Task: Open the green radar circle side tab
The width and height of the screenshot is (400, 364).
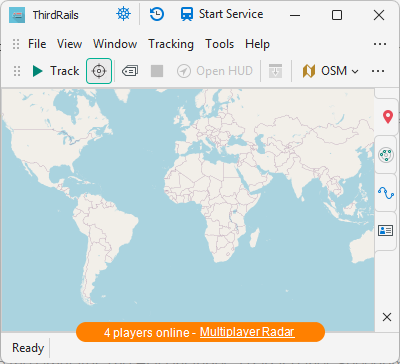Action: tap(386, 155)
